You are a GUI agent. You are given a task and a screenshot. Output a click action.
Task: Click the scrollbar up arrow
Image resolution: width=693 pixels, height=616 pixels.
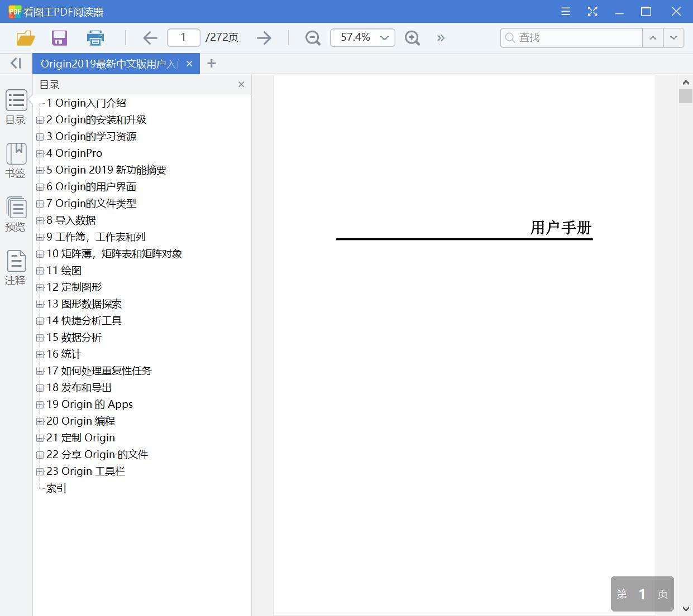pyautogui.click(x=686, y=82)
